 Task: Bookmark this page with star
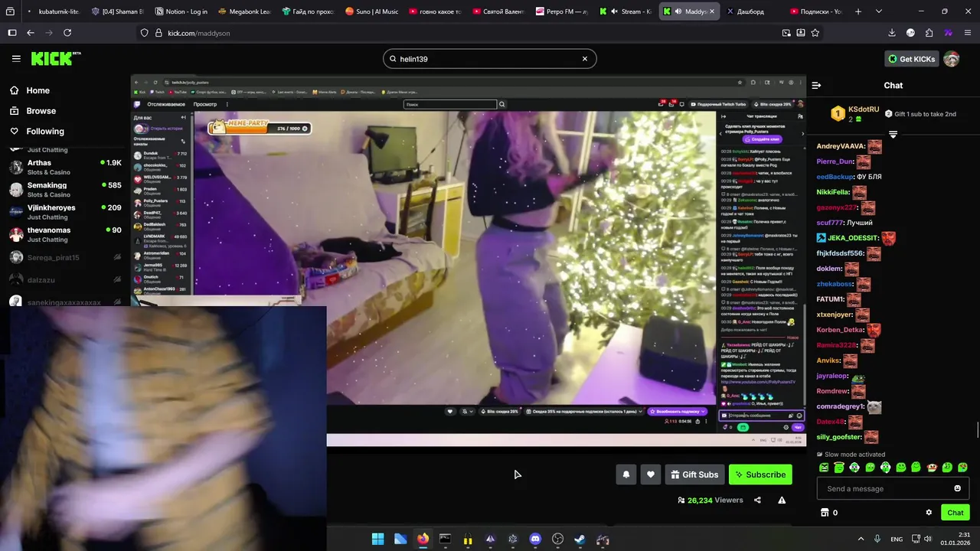tap(815, 33)
